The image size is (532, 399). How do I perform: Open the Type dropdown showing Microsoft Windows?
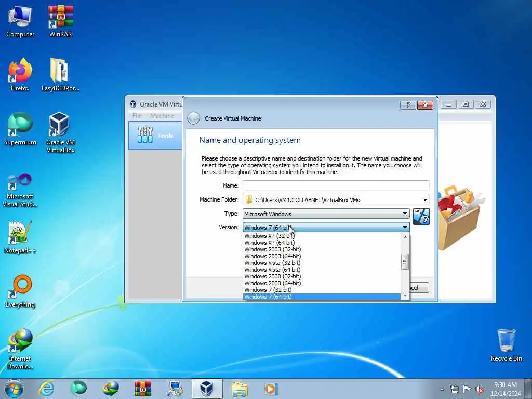point(326,214)
